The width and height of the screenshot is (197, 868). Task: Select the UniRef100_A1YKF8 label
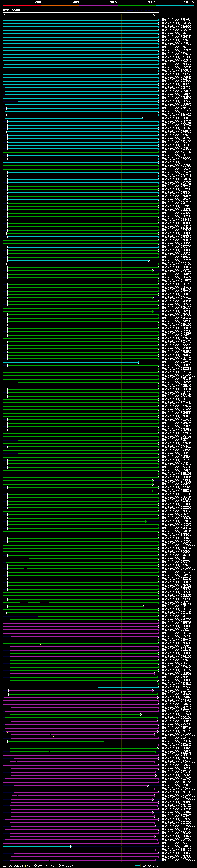[177, 464]
